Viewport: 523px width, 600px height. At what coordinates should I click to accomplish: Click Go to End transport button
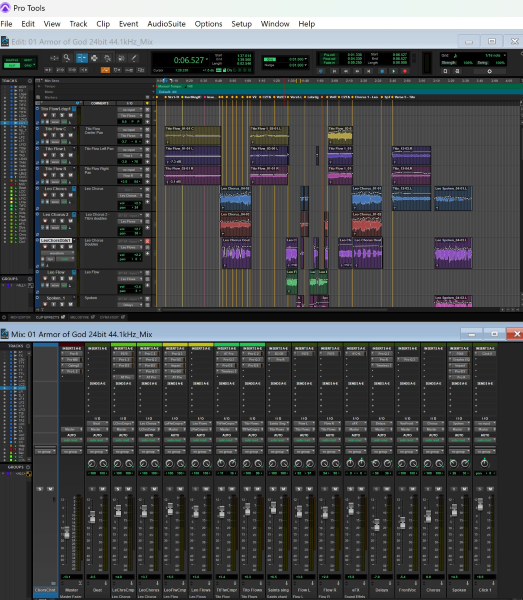pyautogui.click(x=369, y=71)
